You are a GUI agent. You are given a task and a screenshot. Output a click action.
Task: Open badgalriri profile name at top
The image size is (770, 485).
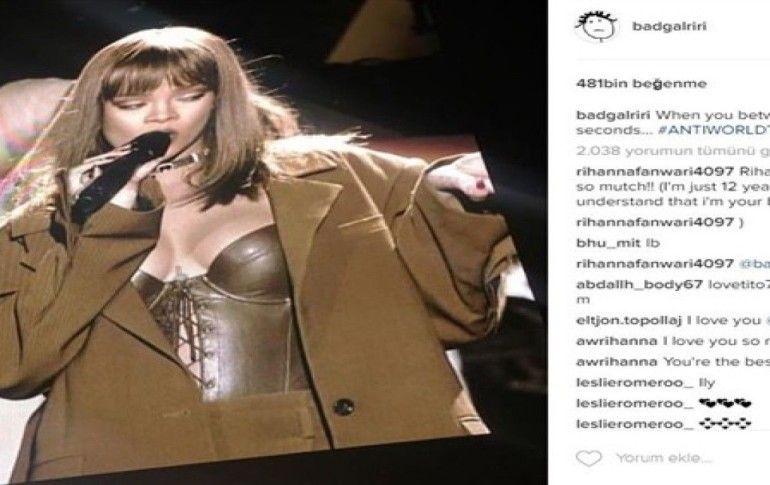click(669, 26)
